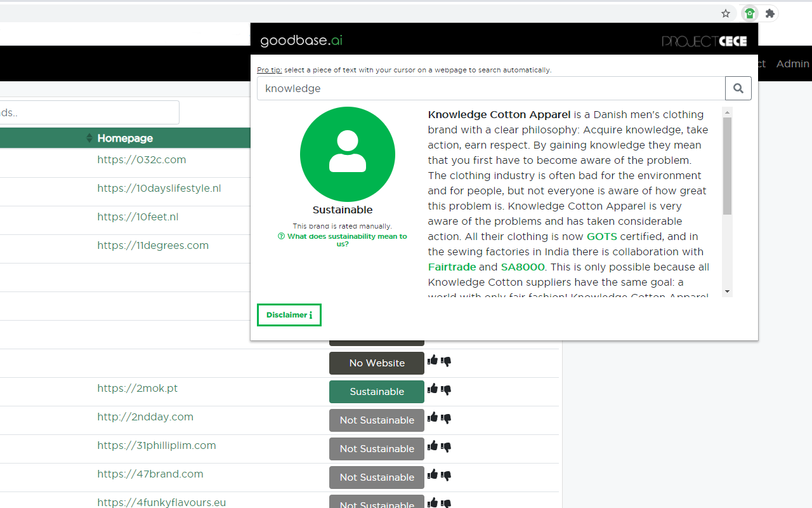Viewport: 812px width, 508px height.
Task: Thumbs down the 2ndday.com row
Action: tap(446, 419)
